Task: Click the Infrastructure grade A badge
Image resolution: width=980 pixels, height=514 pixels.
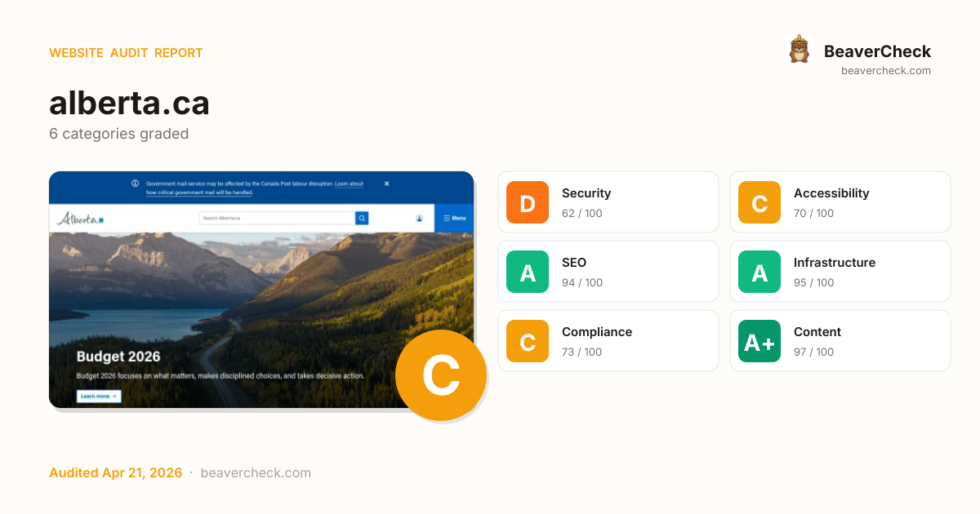Action: pyautogui.click(x=759, y=272)
